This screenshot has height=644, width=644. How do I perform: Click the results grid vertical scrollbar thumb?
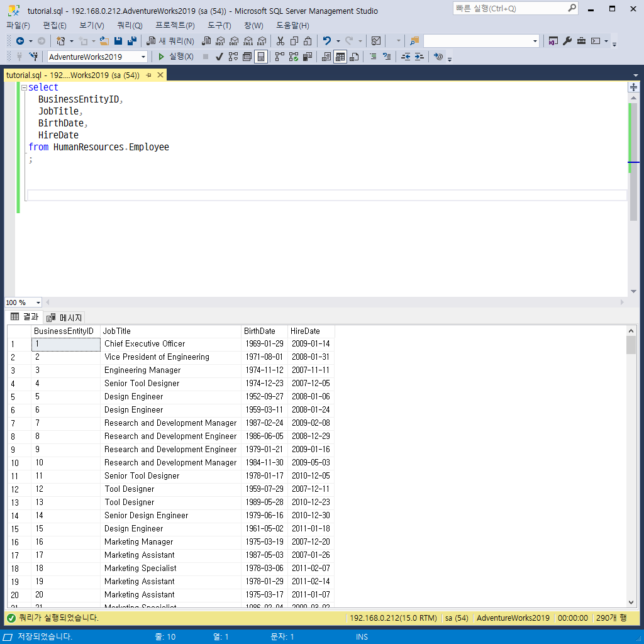tap(631, 345)
